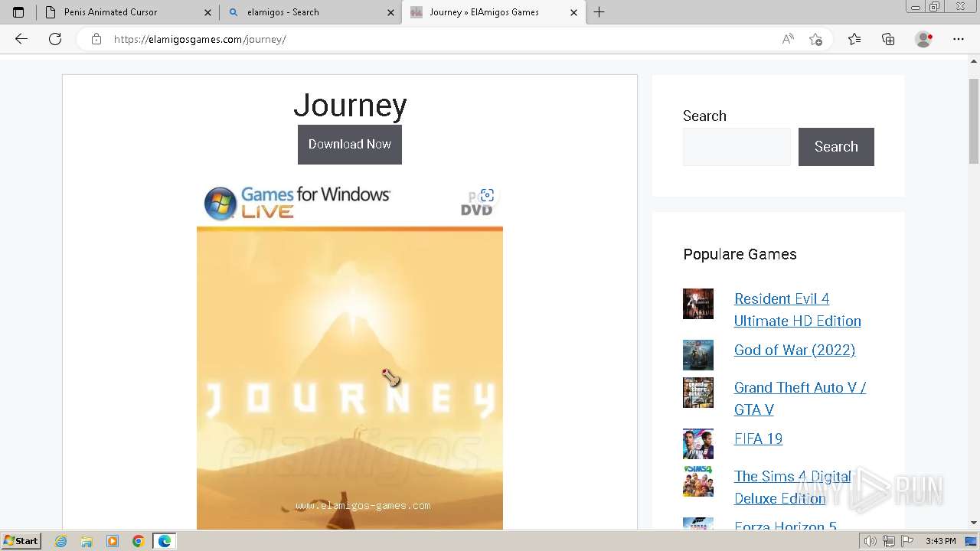Screen dimensions: 980x551
Task: View site information lock icon
Action: tap(96, 39)
